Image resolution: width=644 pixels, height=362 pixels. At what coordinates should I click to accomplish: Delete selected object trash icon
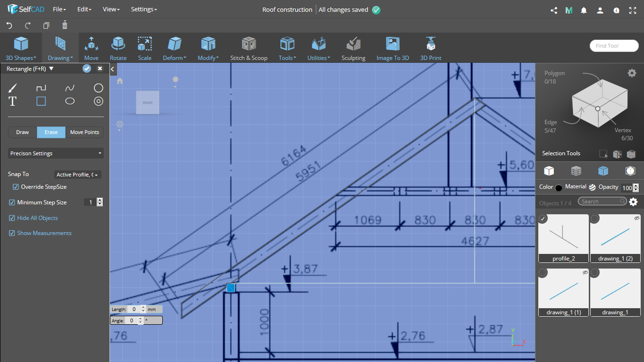65,25
